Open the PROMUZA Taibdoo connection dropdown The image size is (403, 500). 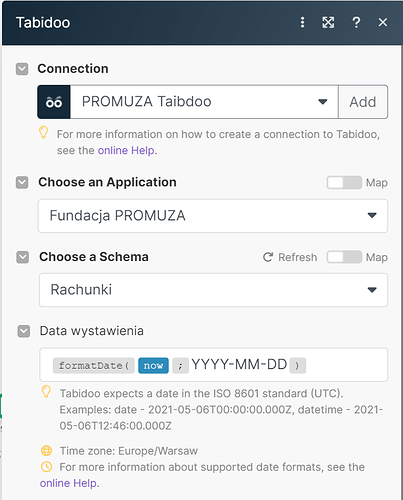(x=204, y=102)
